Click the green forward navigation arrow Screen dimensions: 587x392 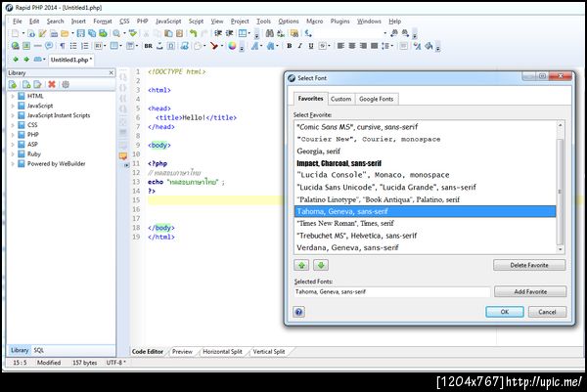(26, 60)
